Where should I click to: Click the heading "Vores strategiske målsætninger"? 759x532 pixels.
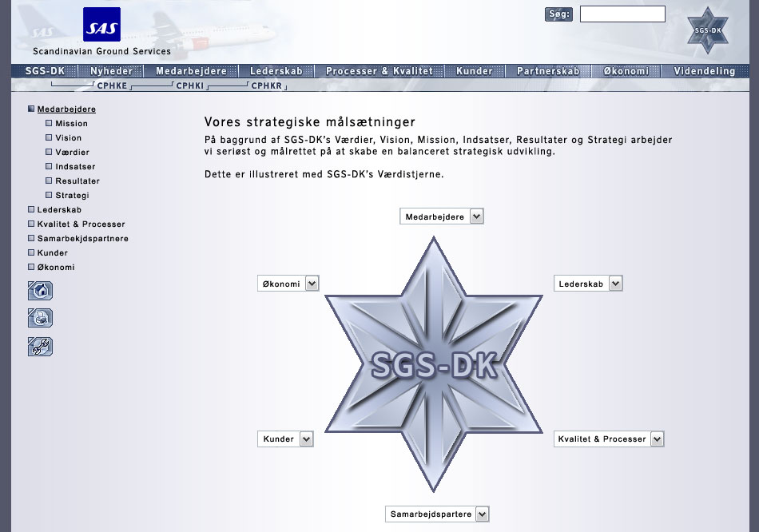tap(310, 122)
